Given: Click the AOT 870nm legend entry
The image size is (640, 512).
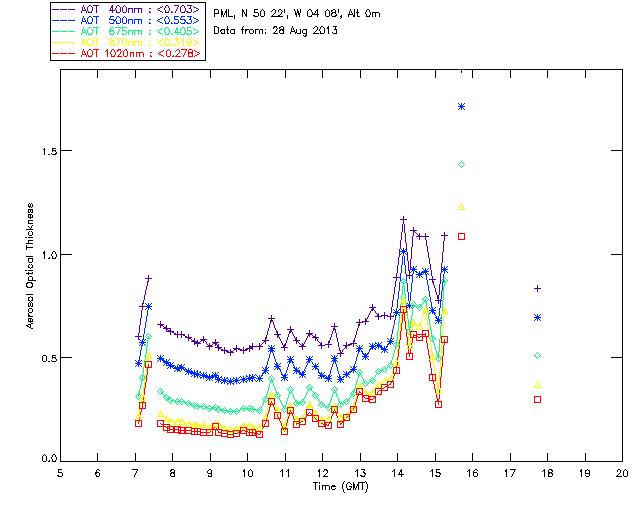Looking at the screenshot, I should point(127,42).
